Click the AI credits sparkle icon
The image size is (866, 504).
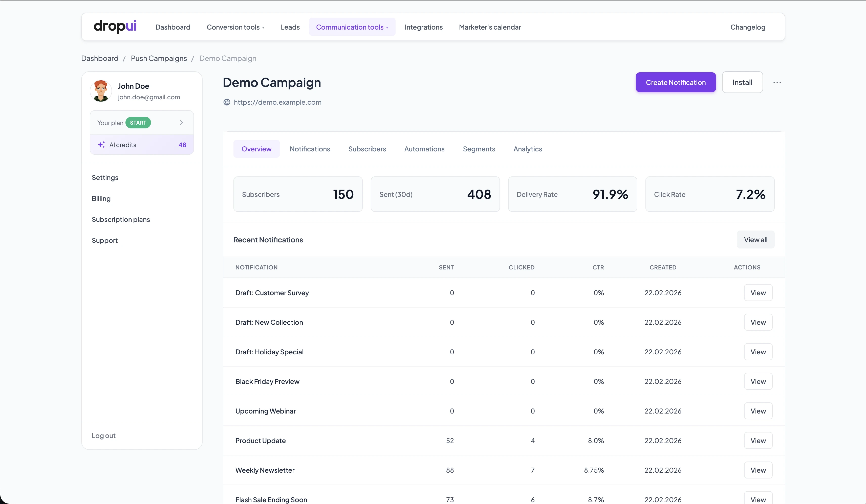[101, 145]
